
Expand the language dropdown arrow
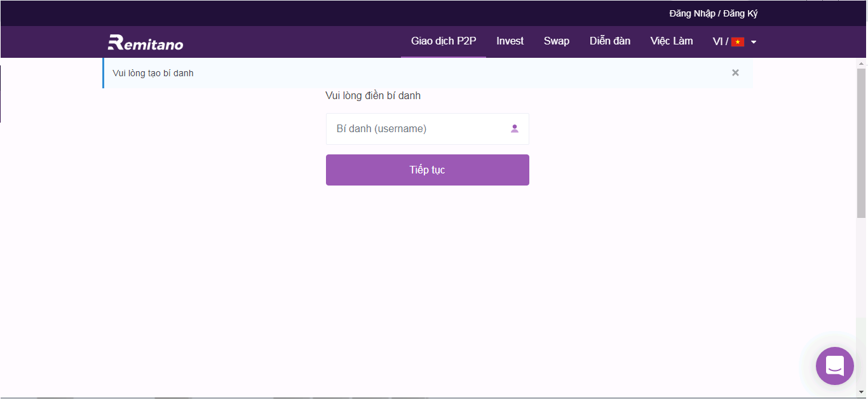pos(754,42)
